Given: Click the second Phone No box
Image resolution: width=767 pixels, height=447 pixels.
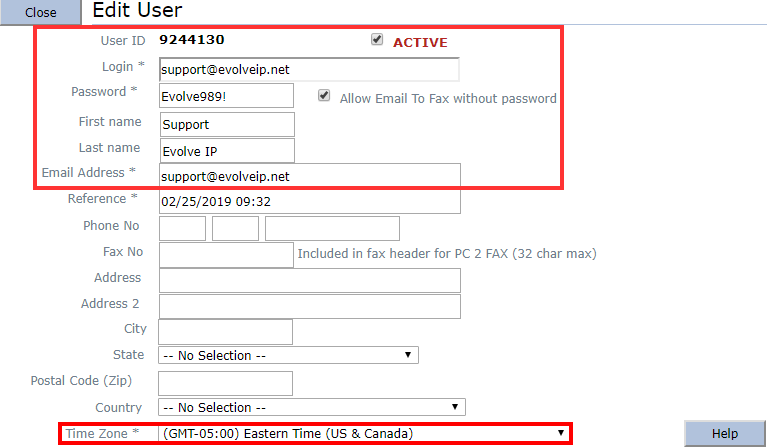Looking at the screenshot, I should [236, 228].
